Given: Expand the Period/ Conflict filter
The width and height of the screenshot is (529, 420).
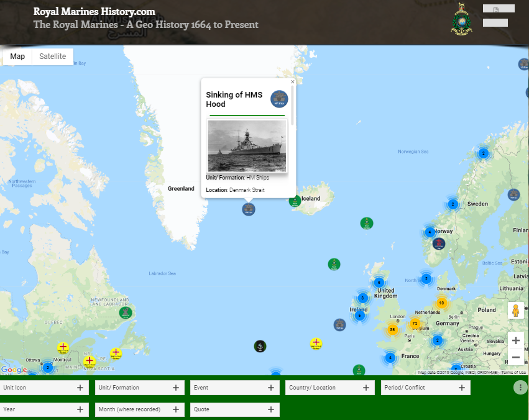Looking at the screenshot, I should coord(461,387).
